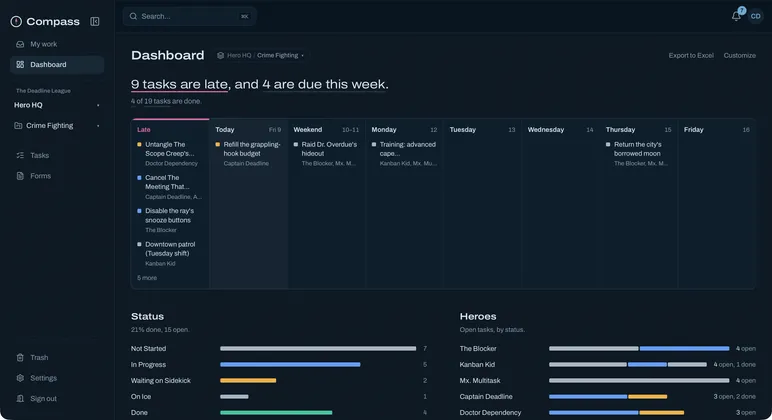Open Refill the grappling-hook budget task
Screen dimensions: 772x420
tap(248, 153)
